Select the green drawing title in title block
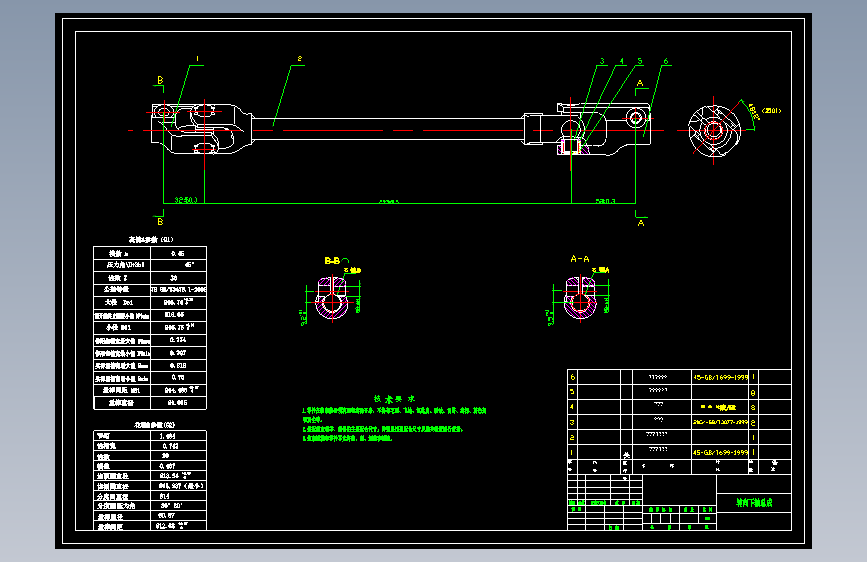 coord(754,503)
